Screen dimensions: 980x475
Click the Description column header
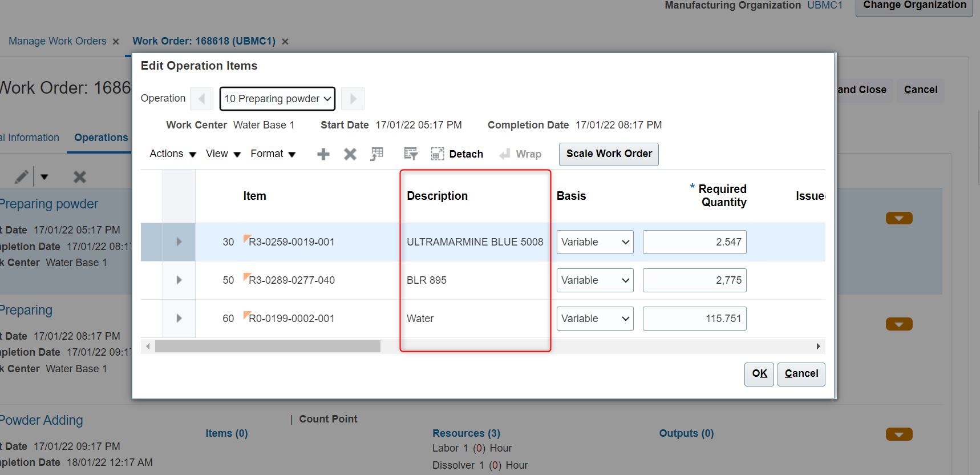click(x=437, y=196)
